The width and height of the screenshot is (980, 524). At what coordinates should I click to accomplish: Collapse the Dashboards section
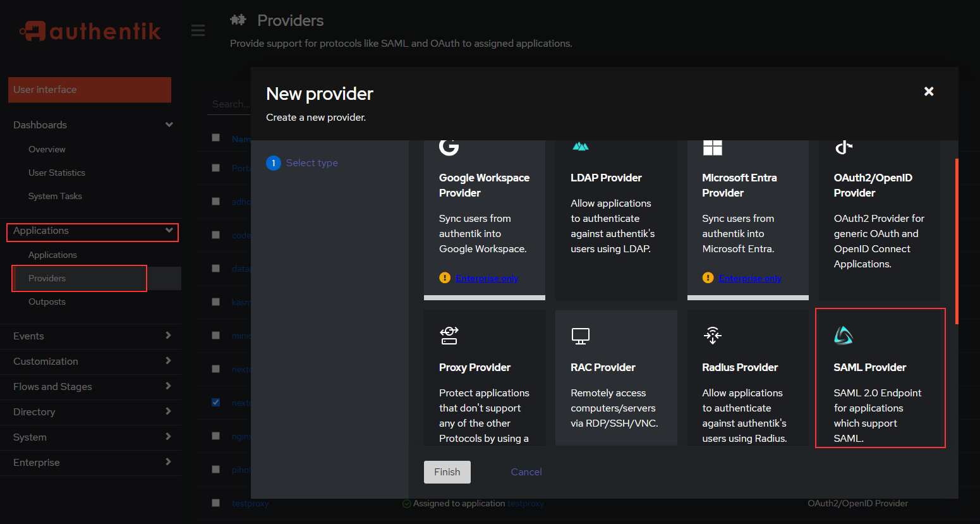(90, 125)
